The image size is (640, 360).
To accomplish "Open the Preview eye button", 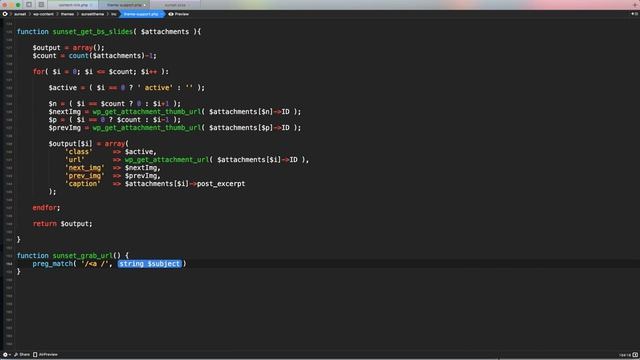I will tap(178, 14).
